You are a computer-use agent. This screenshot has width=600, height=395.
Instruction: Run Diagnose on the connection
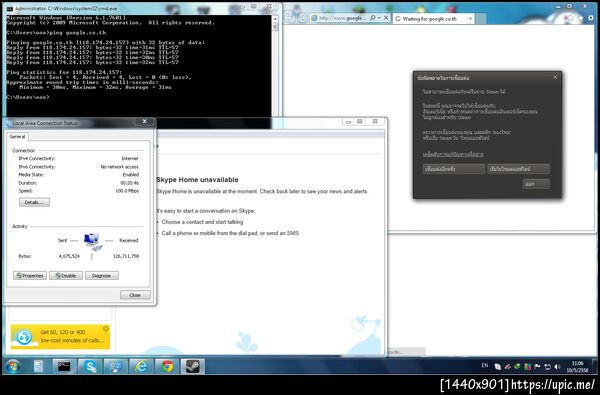(x=101, y=276)
